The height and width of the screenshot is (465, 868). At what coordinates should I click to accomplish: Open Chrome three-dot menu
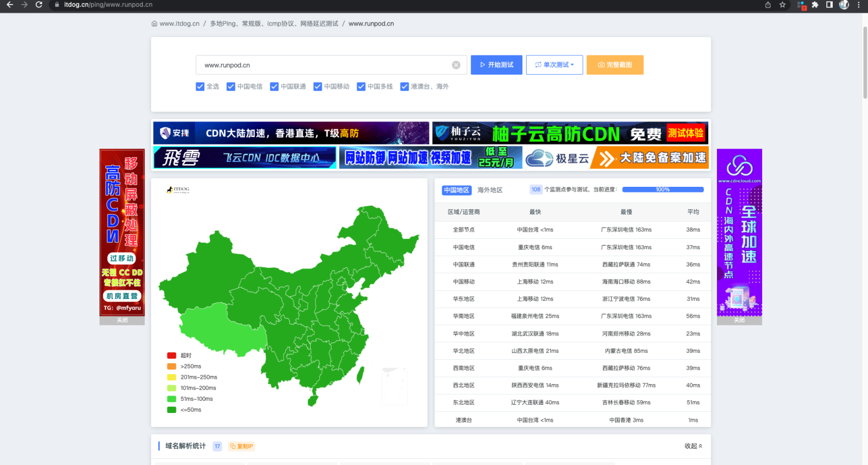pyautogui.click(x=858, y=5)
